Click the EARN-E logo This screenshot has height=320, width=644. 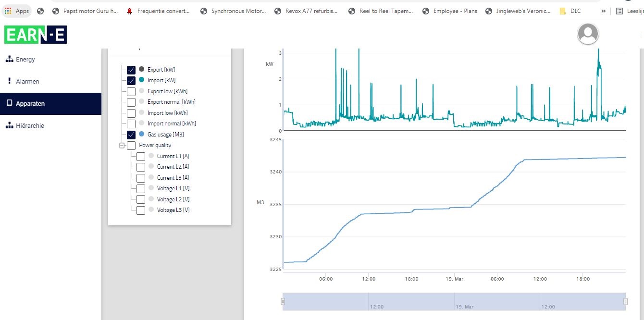[36, 35]
